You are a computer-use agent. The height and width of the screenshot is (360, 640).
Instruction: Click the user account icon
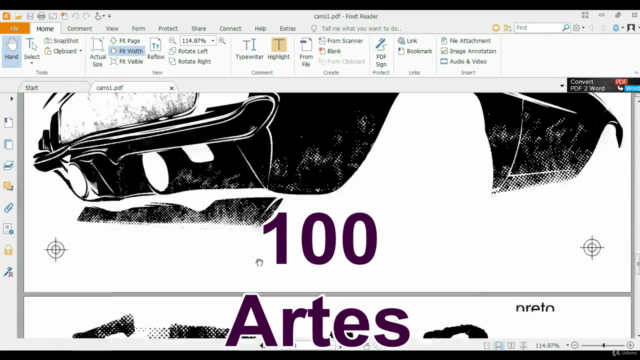(631, 28)
